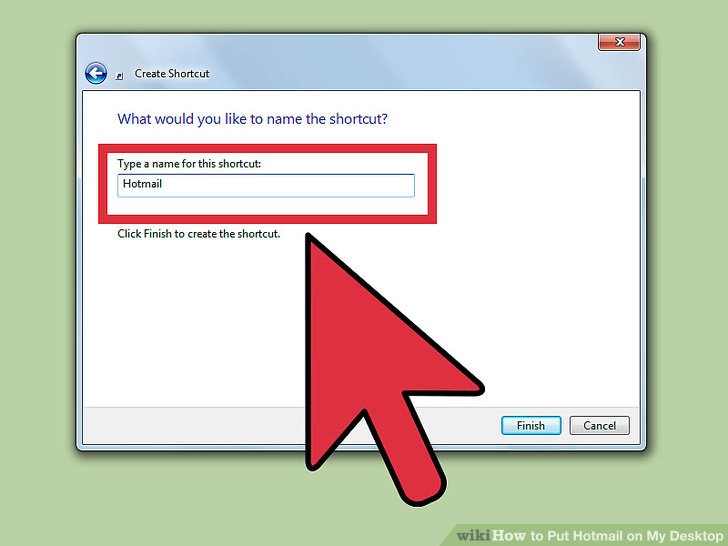The image size is (728, 546).
Task: Cancel the shortcut creation with Cancel button
Action: 599,425
